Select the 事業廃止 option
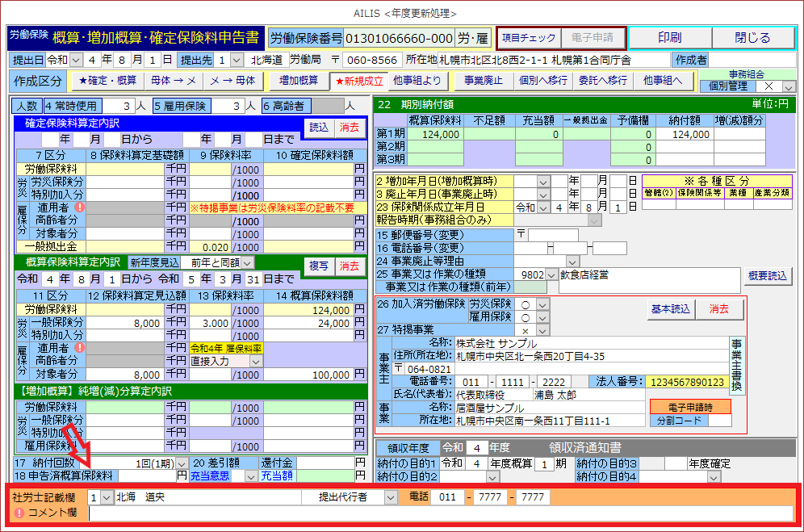804x532 pixels. [x=483, y=81]
